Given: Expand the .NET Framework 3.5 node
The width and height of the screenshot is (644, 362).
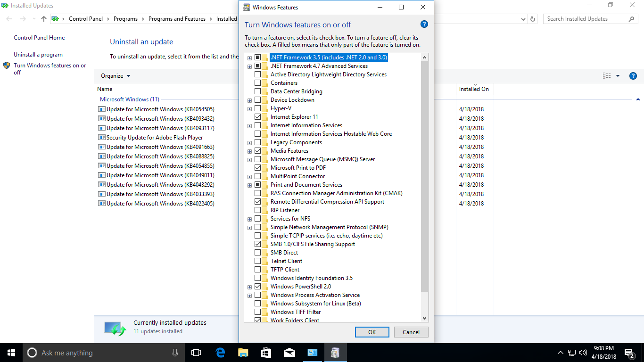Looking at the screenshot, I should coord(249,58).
